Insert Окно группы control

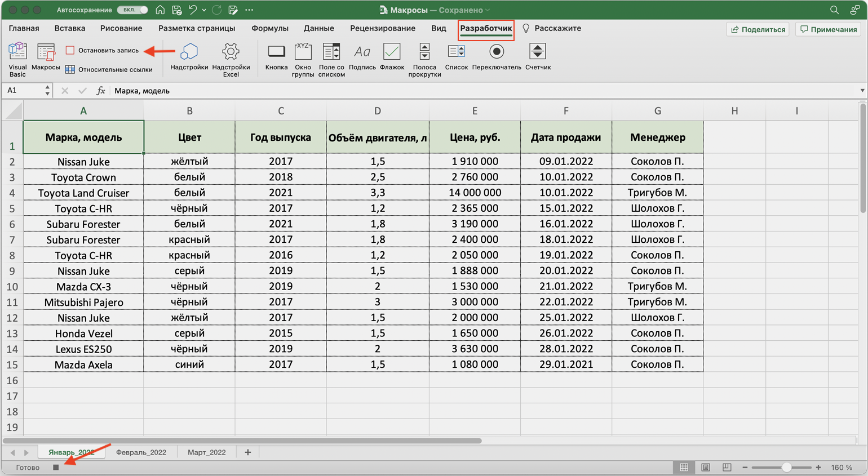(303, 59)
